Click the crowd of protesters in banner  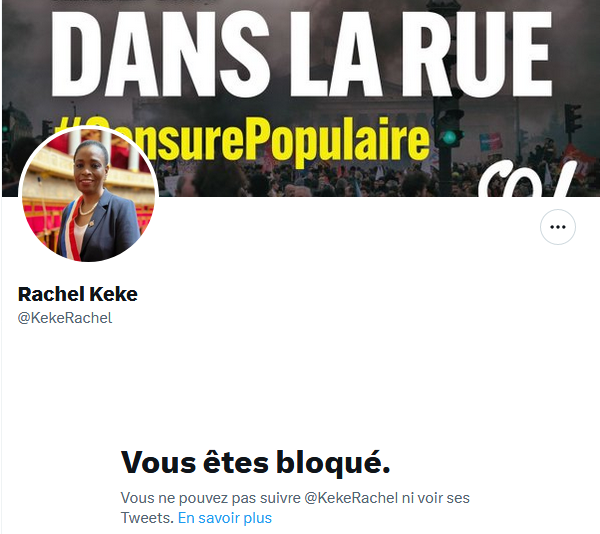(x=325, y=178)
